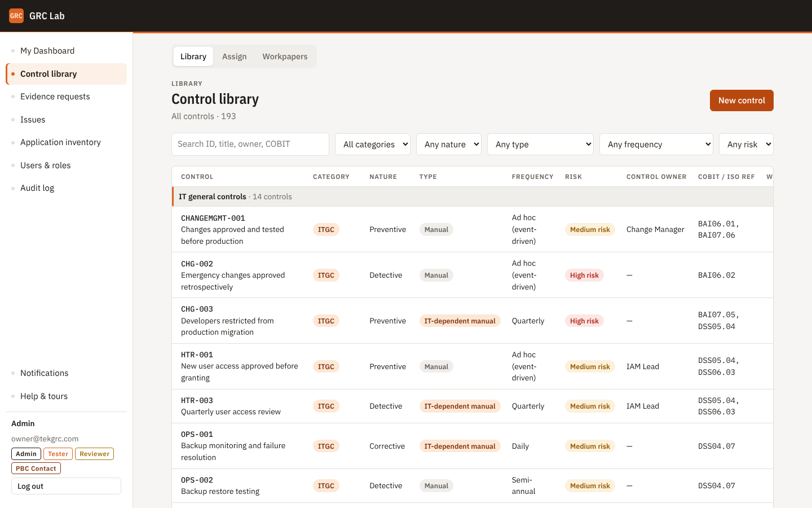
Task: Open the Any risk dropdown
Action: (x=746, y=144)
